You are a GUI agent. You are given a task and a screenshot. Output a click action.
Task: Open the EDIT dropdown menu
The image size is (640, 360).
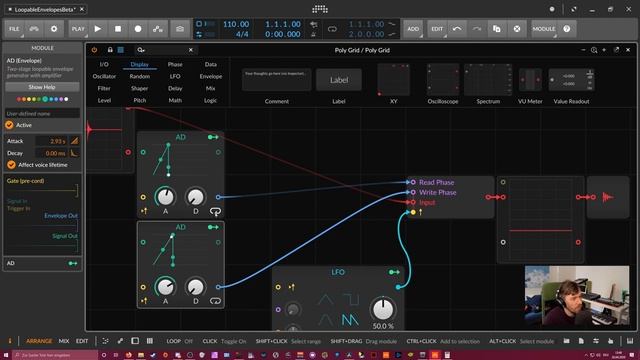(x=437, y=29)
